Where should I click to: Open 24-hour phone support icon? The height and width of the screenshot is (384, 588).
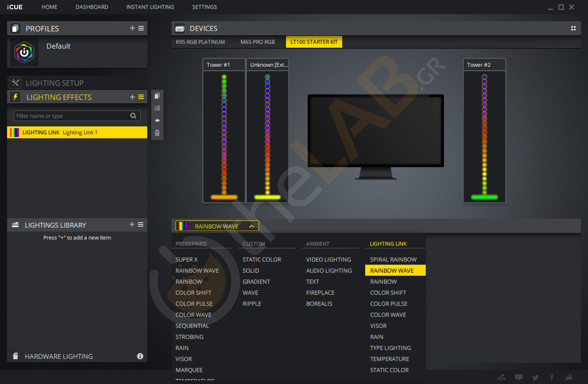(502, 377)
